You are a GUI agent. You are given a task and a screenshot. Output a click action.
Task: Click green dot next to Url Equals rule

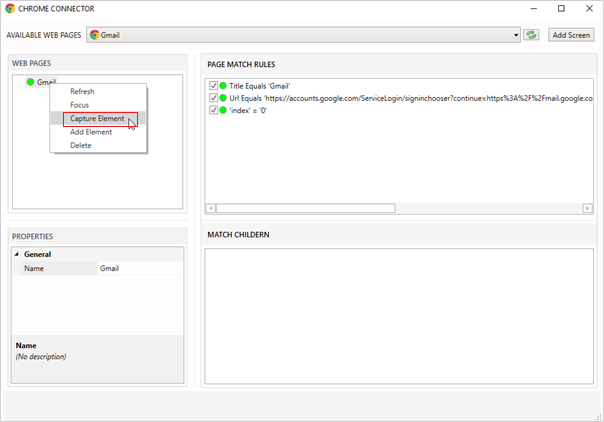(x=223, y=98)
